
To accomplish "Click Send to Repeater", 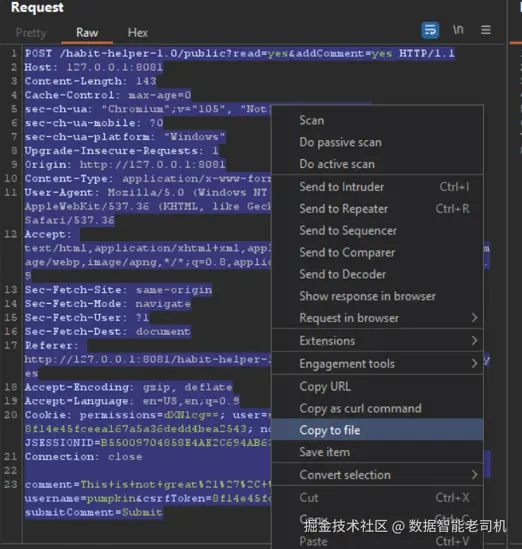I will click(x=377, y=209).
